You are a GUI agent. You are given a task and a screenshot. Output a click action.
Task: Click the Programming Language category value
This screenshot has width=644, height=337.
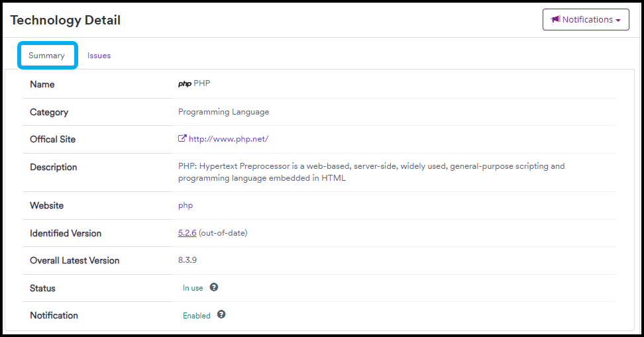pos(223,112)
